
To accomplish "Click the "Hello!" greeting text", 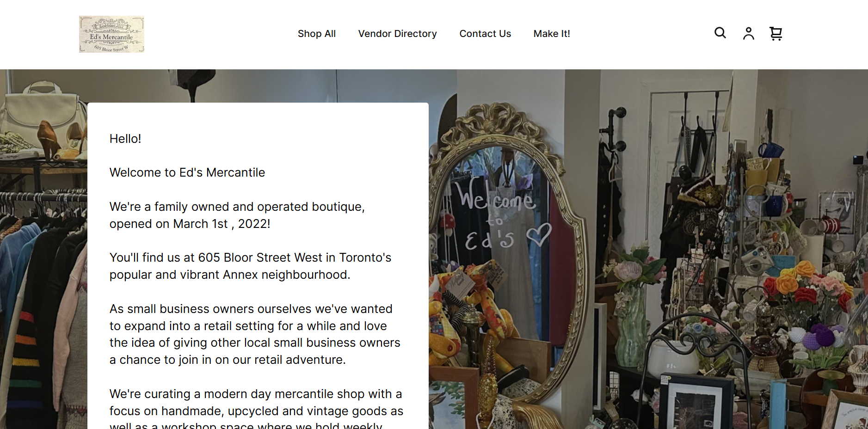I will pyautogui.click(x=125, y=139).
